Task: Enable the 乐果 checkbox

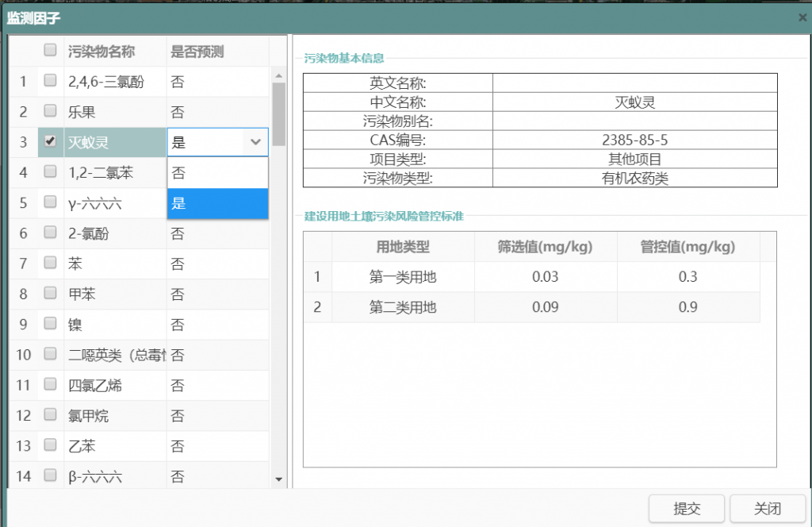Action: [x=50, y=111]
